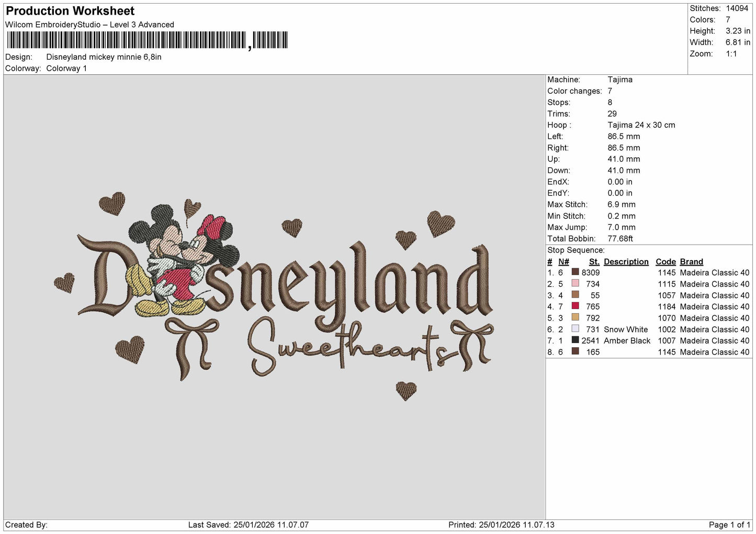Click the Page 1 of 1 indicator
756x534 pixels.
(x=730, y=525)
